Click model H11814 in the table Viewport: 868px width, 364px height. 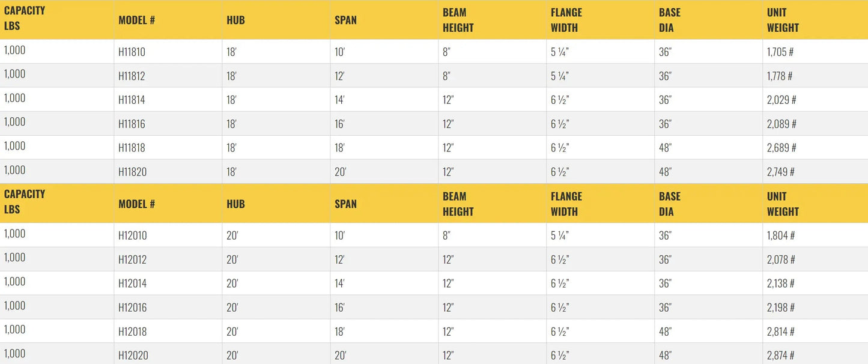coord(132,100)
